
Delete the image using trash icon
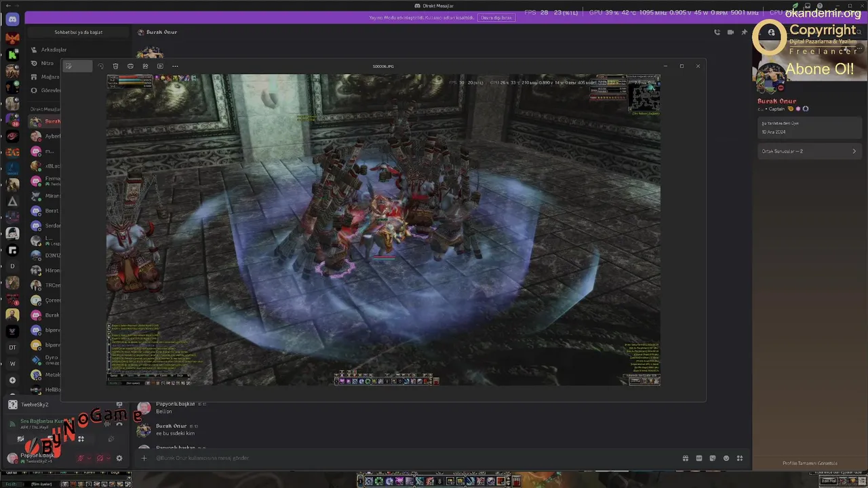point(115,66)
